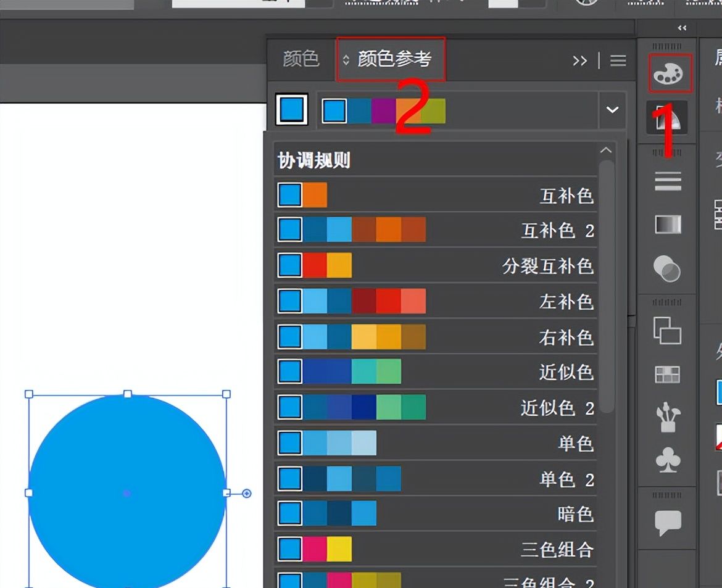The height and width of the screenshot is (588, 722).
Task: Click the olive swatch in active color group
Action: click(x=433, y=111)
